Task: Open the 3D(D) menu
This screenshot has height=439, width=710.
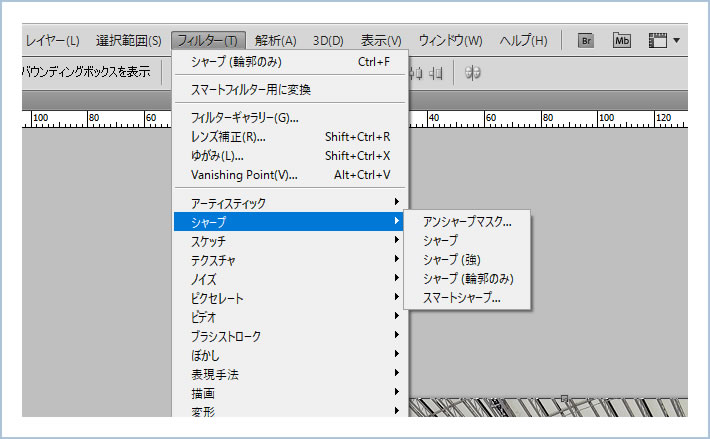Action: (x=328, y=41)
